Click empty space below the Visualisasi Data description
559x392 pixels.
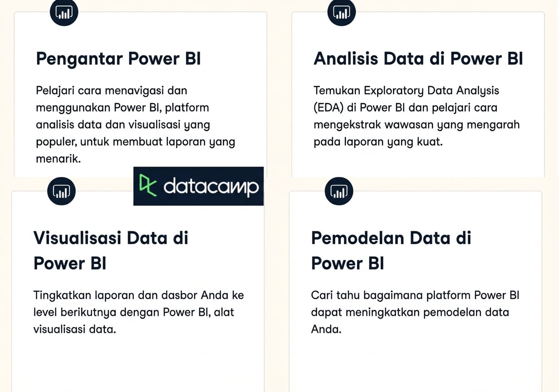point(138,363)
